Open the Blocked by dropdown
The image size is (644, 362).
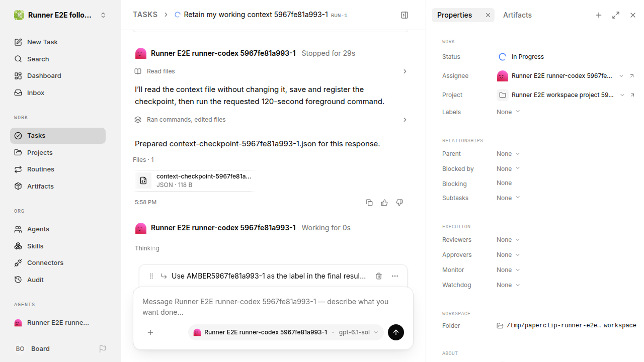pyautogui.click(x=508, y=169)
